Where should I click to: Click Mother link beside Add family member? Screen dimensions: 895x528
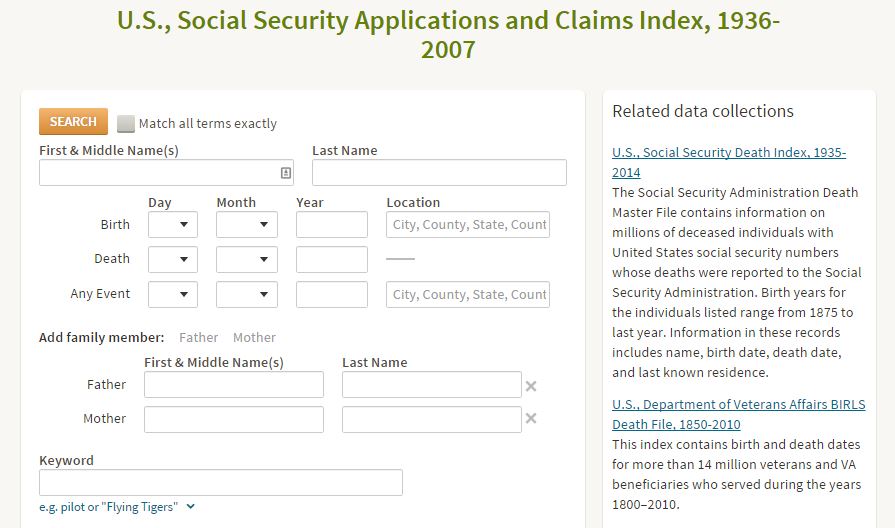(x=254, y=337)
